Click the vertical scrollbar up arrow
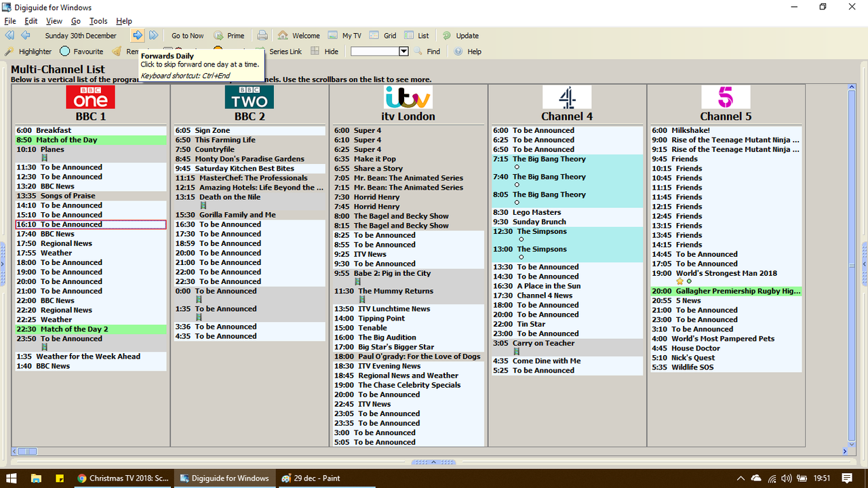 (x=852, y=89)
